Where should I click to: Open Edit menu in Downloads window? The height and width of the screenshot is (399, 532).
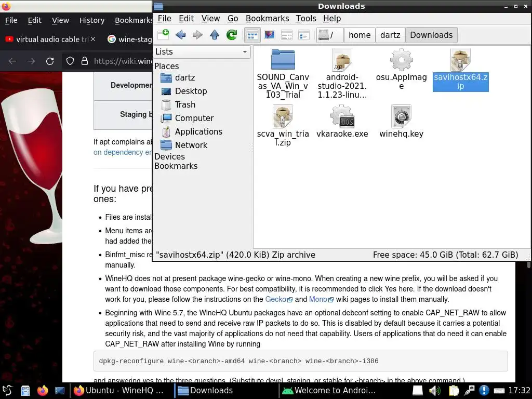[x=187, y=19]
